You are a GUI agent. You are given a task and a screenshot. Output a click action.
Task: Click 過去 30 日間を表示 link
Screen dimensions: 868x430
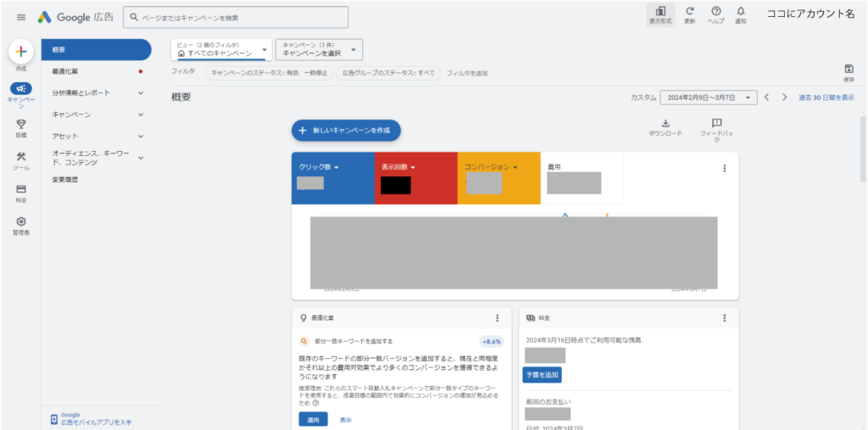826,98
